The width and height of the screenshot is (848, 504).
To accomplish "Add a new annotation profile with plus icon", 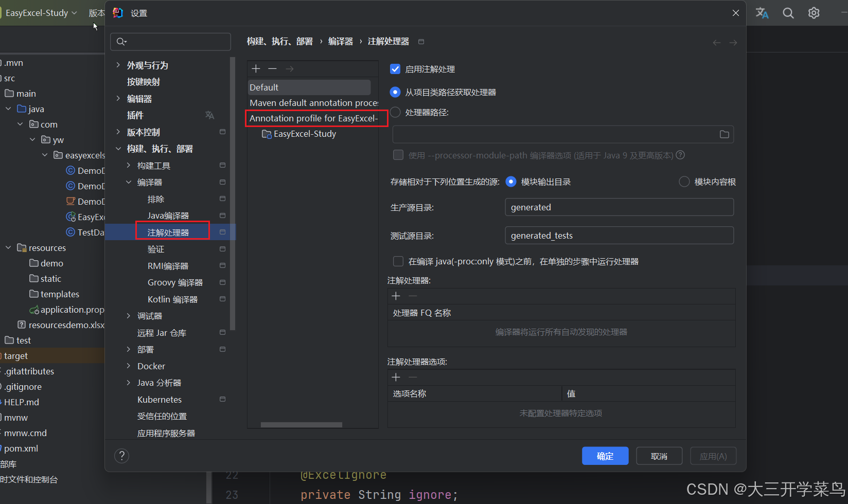I will click(256, 68).
